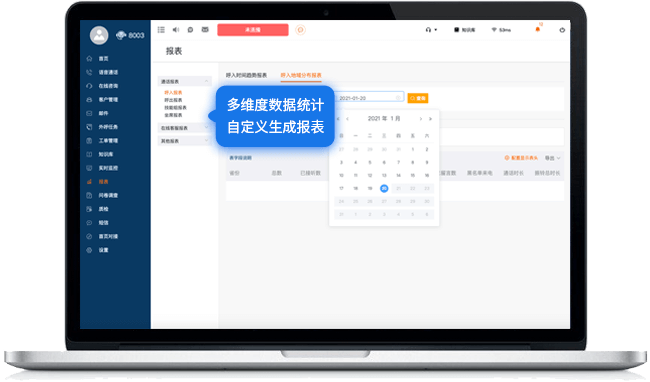Viewport: 650px width, 382px height.
Task: Go to next month in the calendar
Action: tap(421, 119)
